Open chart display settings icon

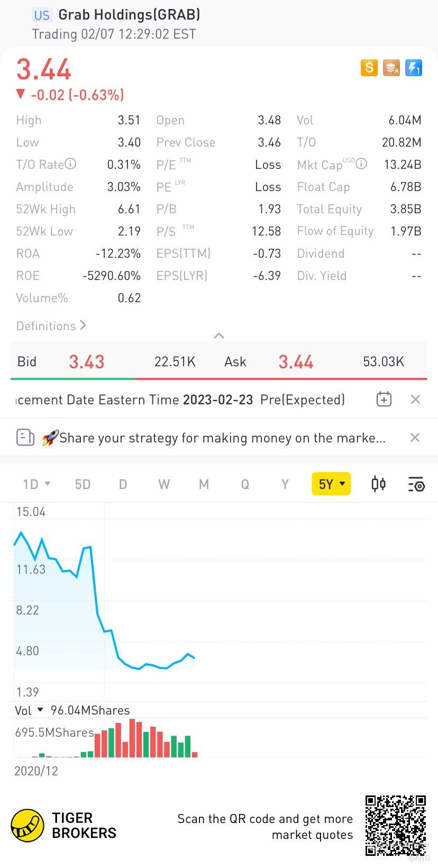pyautogui.click(x=416, y=484)
